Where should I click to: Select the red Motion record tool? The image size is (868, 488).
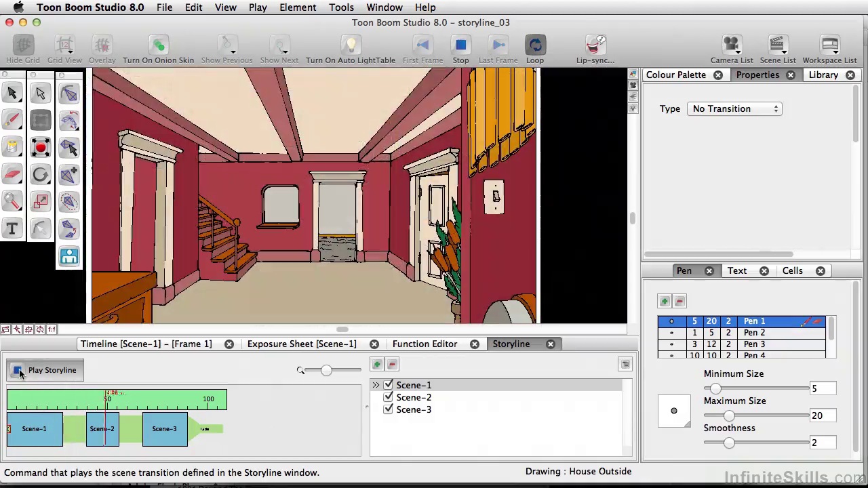click(41, 147)
